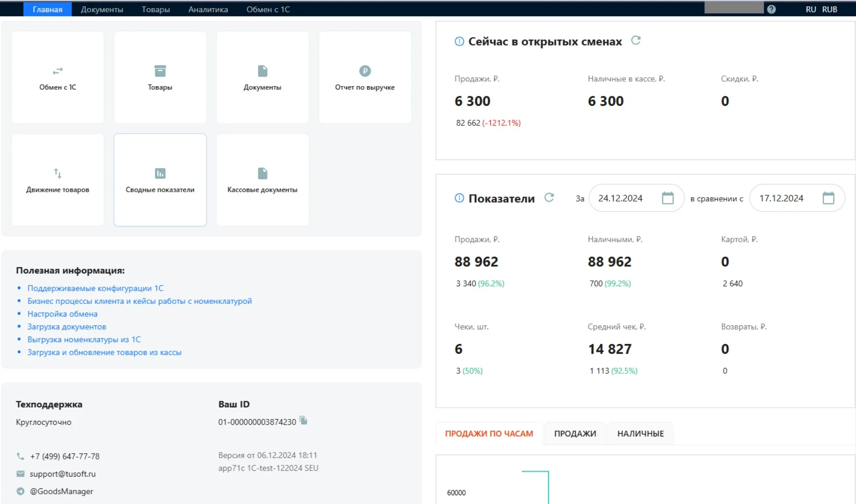Open calendar for the 17.12.2024 comparison date

click(x=828, y=198)
